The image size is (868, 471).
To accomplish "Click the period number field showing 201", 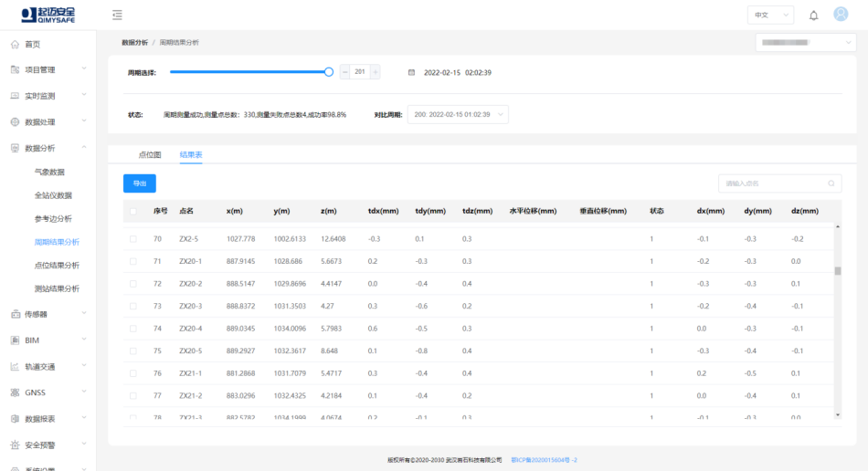I will [x=360, y=72].
